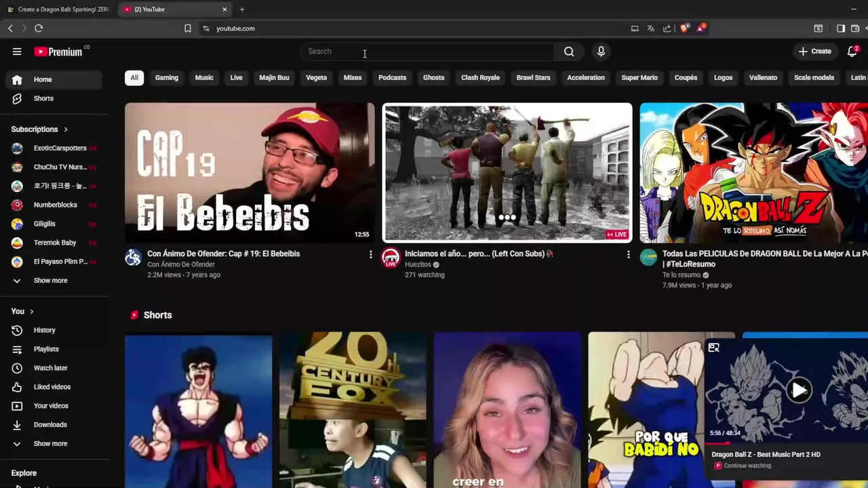Bookmark this page in address bar

coord(188,28)
